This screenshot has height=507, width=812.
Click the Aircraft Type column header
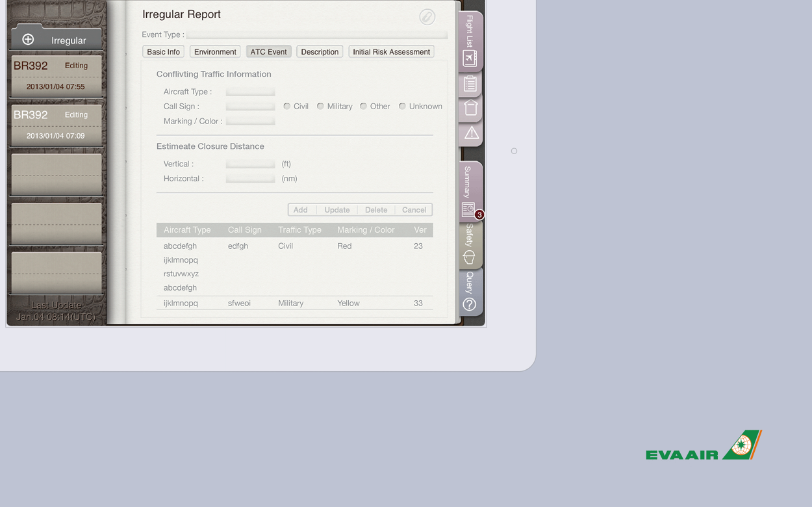click(x=187, y=229)
